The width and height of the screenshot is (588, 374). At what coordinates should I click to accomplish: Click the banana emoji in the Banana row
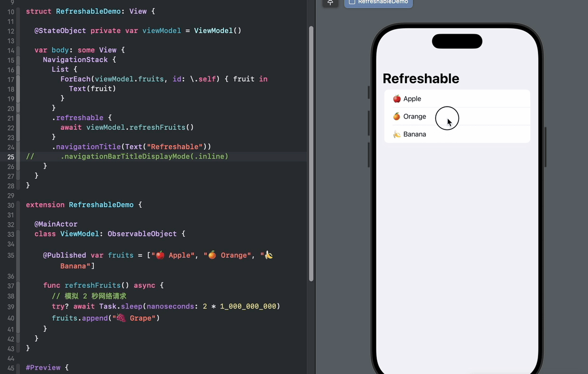(396, 134)
